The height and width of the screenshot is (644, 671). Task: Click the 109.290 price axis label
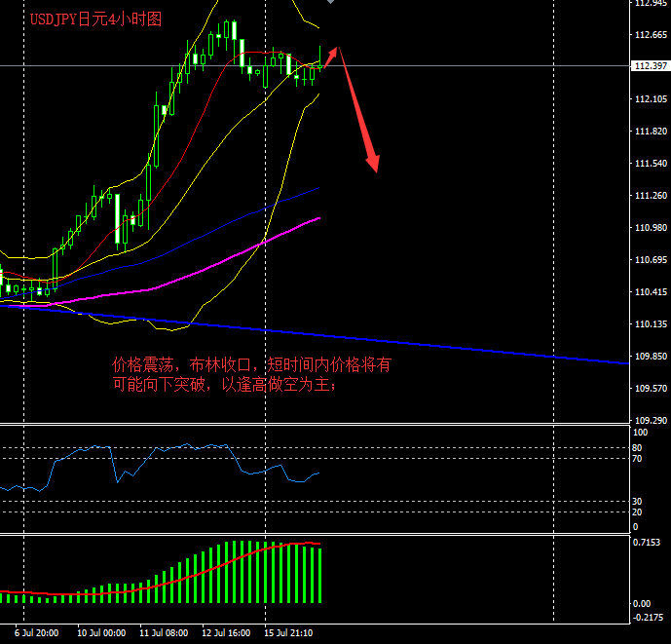click(x=651, y=420)
